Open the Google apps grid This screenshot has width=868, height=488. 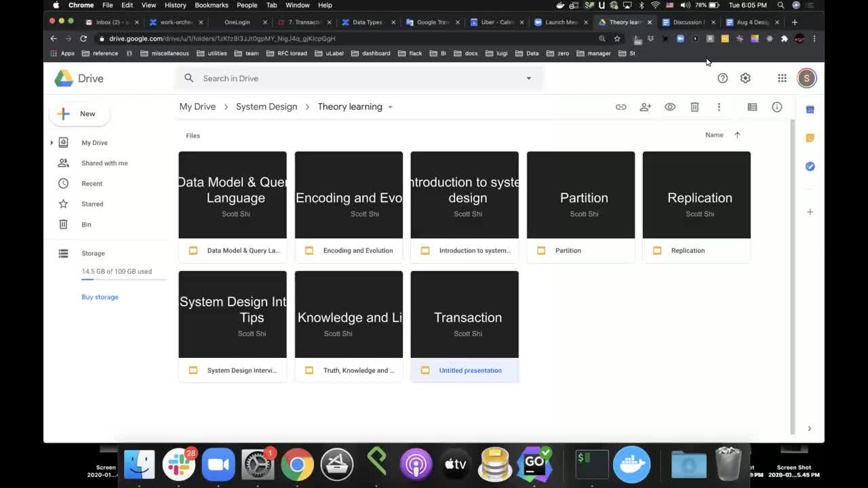[x=782, y=79]
